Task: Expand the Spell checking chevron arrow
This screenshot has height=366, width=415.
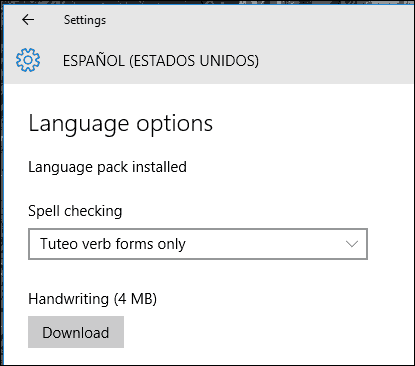Action: tap(352, 244)
